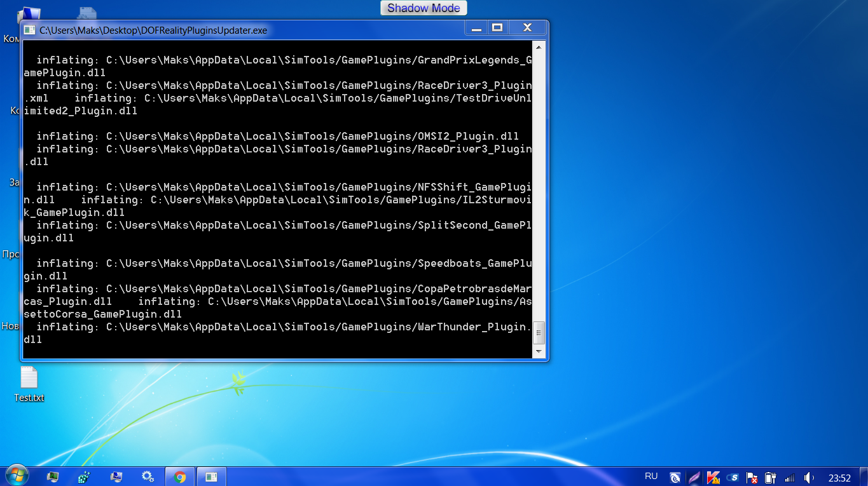
Task: Click the console title path text
Action: 153,30
